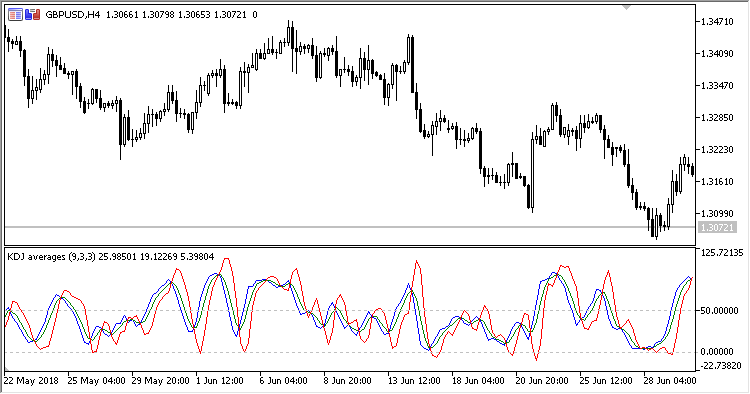
Task: Click the 29 May 20:00 time label
Action: pos(161,381)
